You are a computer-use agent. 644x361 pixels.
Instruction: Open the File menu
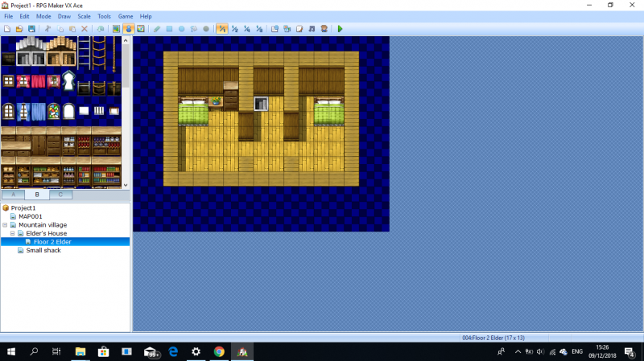coord(9,16)
